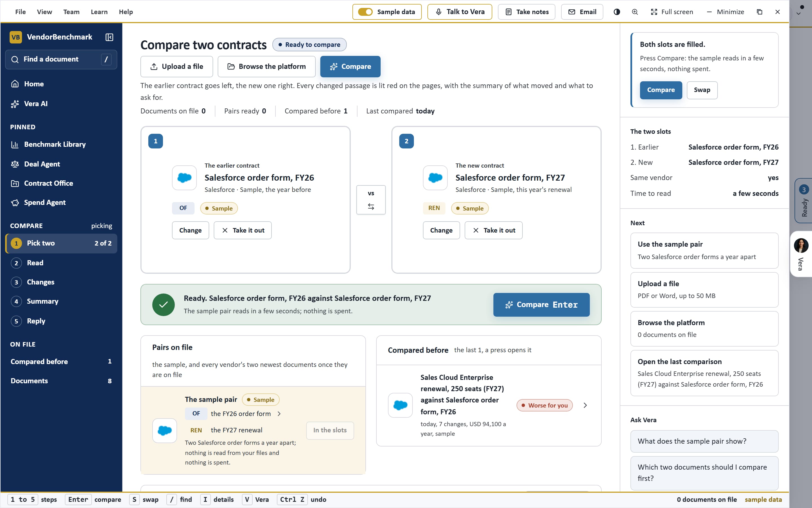Click the Email button
812x508 pixels.
coord(582,12)
